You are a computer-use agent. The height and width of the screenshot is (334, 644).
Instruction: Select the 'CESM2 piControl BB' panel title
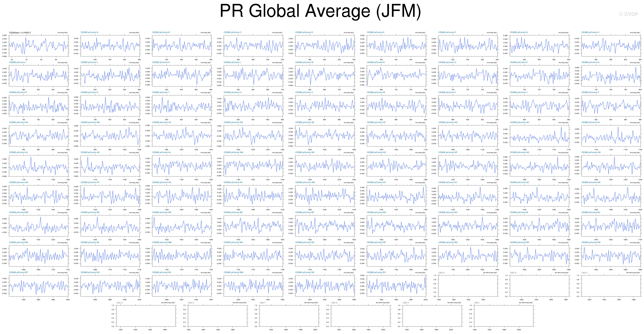click(x=19, y=213)
